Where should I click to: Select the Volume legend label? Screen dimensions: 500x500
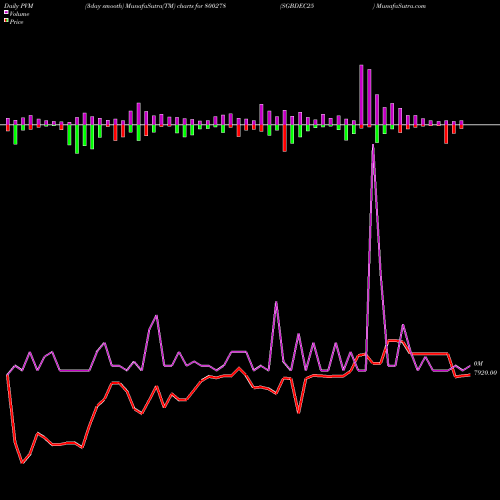pos(19,14)
